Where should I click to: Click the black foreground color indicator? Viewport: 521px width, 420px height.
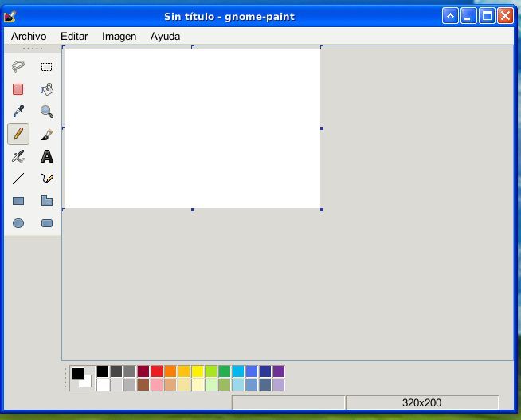[78, 374]
